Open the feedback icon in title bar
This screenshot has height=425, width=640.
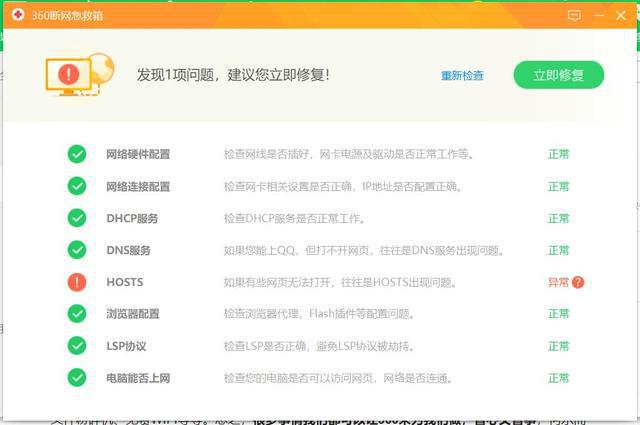point(574,16)
